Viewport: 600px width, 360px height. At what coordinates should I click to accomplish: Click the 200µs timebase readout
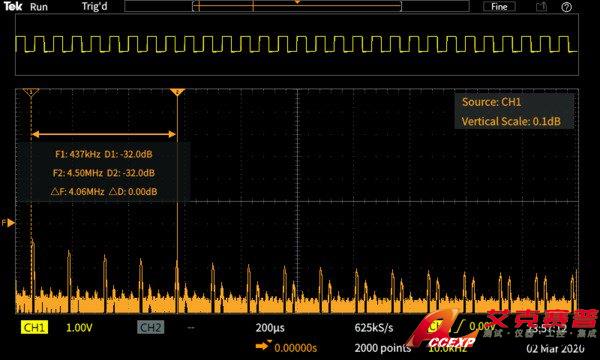tap(270, 328)
